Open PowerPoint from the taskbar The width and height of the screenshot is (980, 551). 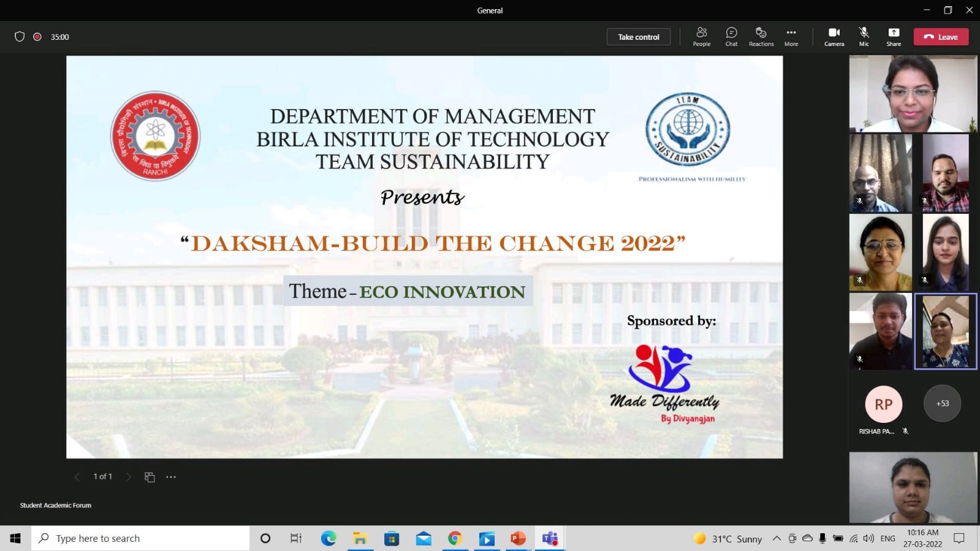pos(518,538)
